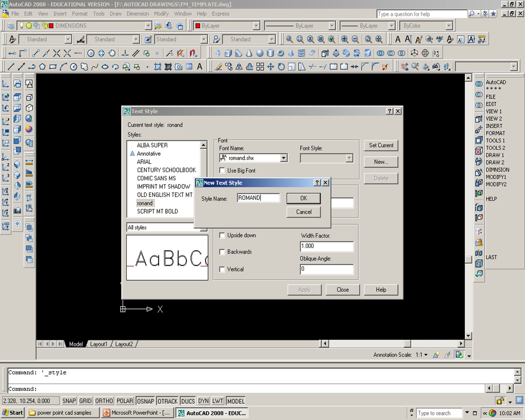This screenshot has width=525, height=420.
Task: Open the Format menu
Action: (80, 14)
